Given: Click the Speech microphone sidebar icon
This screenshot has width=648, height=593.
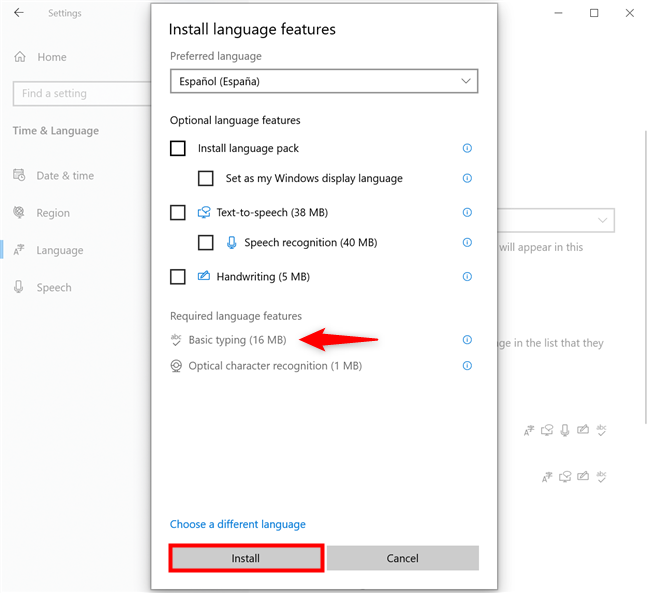Looking at the screenshot, I should click(x=19, y=287).
